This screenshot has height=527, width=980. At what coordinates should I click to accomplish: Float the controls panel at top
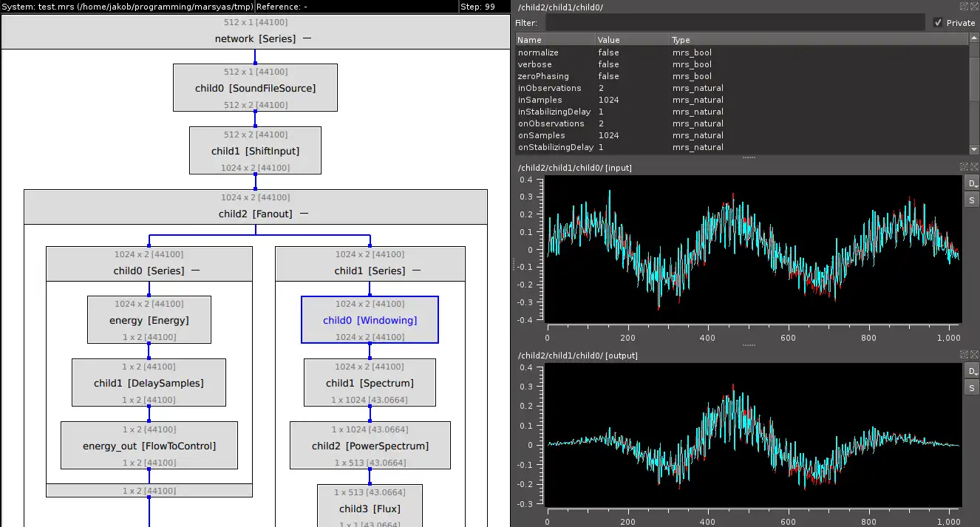(964, 6)
